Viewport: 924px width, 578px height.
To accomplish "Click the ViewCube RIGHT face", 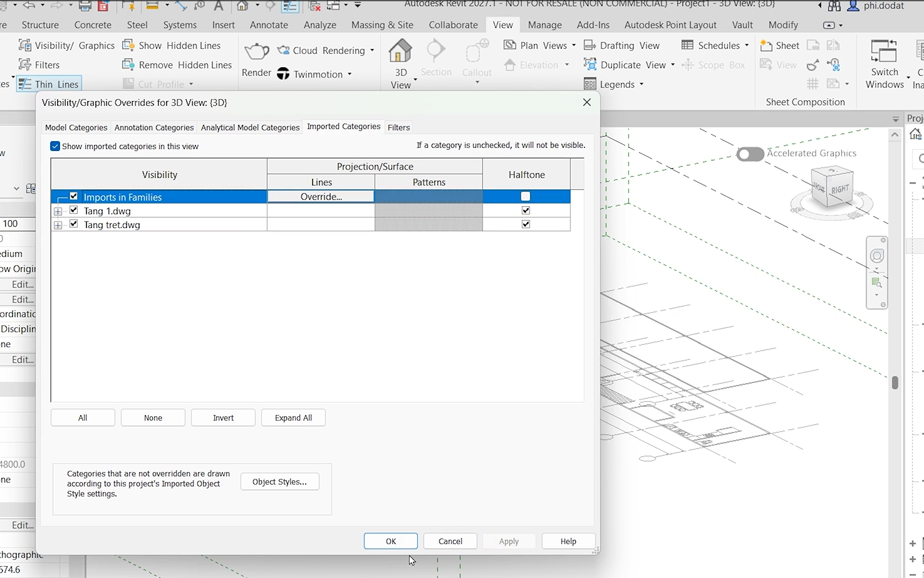I will coord(840,189).
